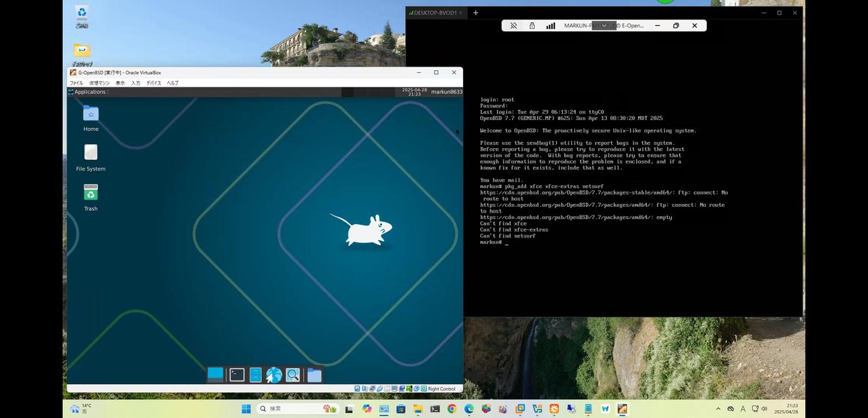Open the Home desktop icon in Xfce
The width and height of the screenshot is (868, 418).
pos(90,118)
